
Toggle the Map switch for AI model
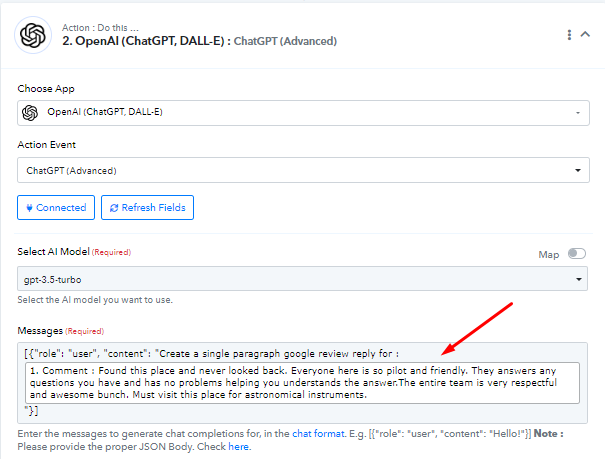pos(577,254)
